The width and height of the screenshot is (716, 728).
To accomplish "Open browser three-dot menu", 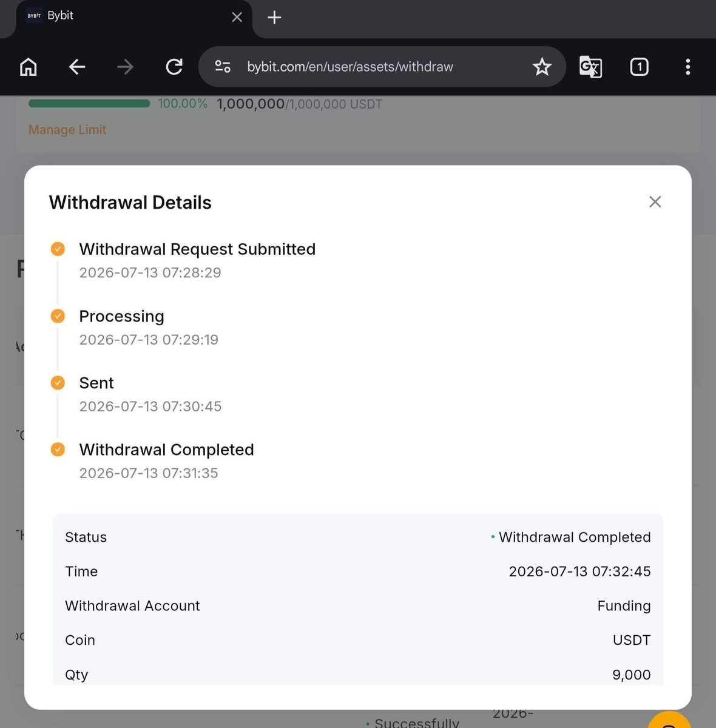I will (687, 67).
